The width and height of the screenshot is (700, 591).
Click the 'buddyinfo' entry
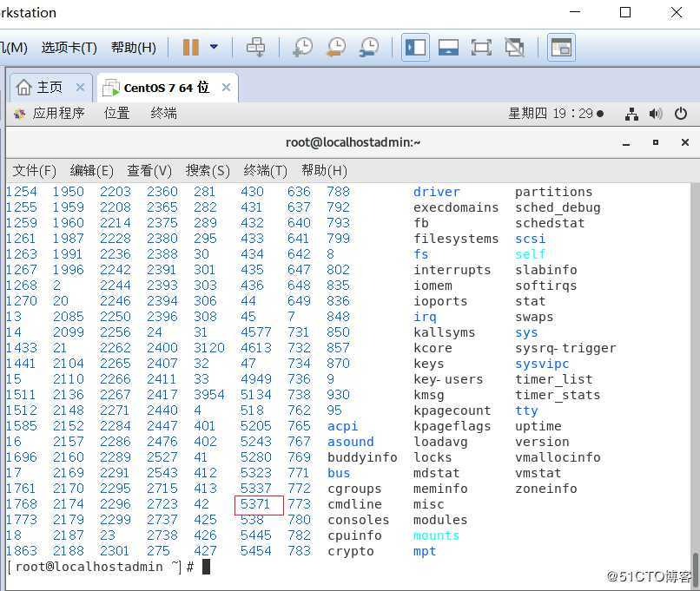click(362, 457)
